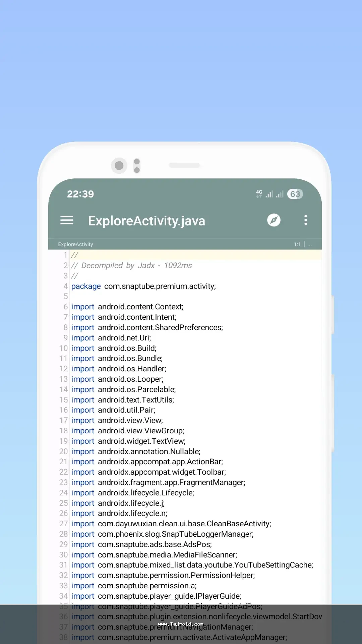362x644 pixels.
Task: Tap the 4G signal status icon
Action: point(259,194)
